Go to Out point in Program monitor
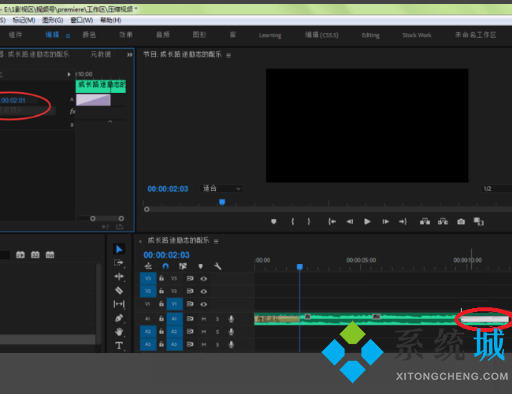 tap(403, 221)
